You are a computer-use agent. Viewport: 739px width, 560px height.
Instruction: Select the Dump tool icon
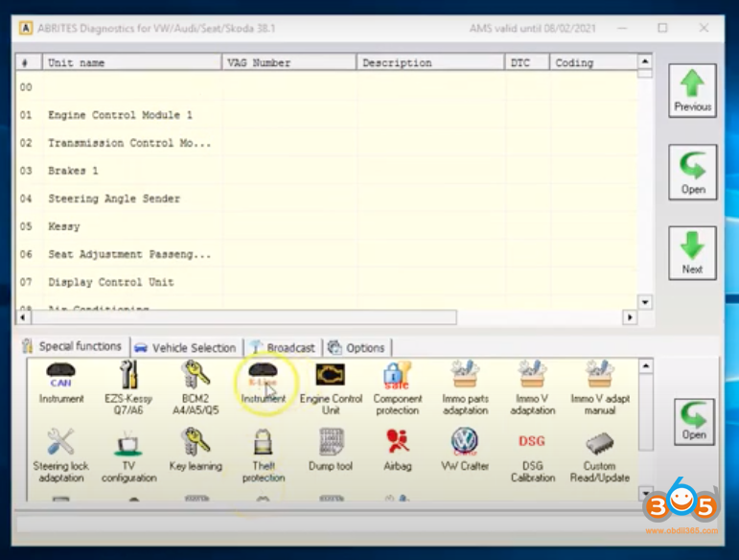(x=331, y=450)
